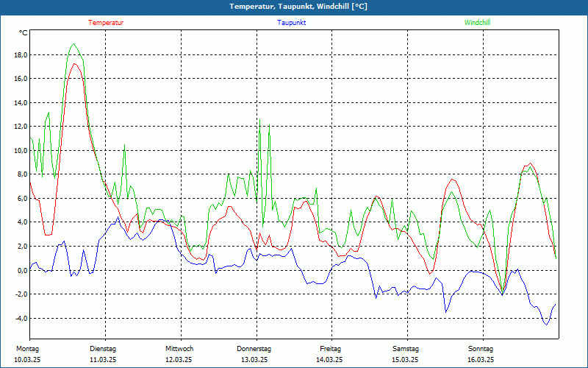The width and height of the screenshot is (588, 368).
Task: Click the Samstag day label
Action: point(406,349)
